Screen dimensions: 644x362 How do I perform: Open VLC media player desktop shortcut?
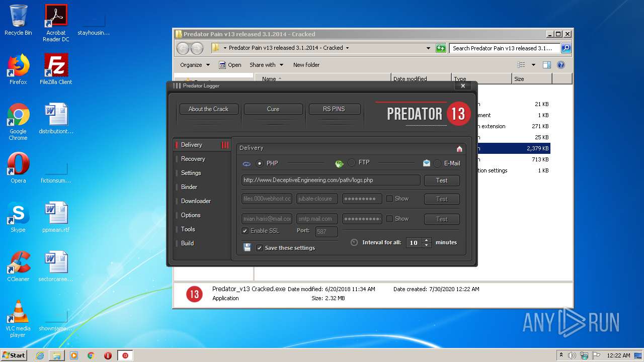(18, 319)
